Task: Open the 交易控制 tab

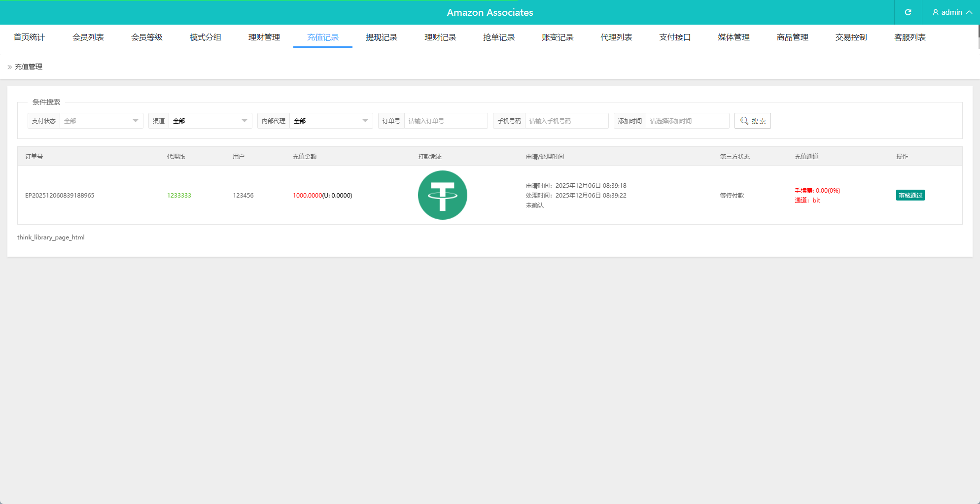Action: point(851,37)
